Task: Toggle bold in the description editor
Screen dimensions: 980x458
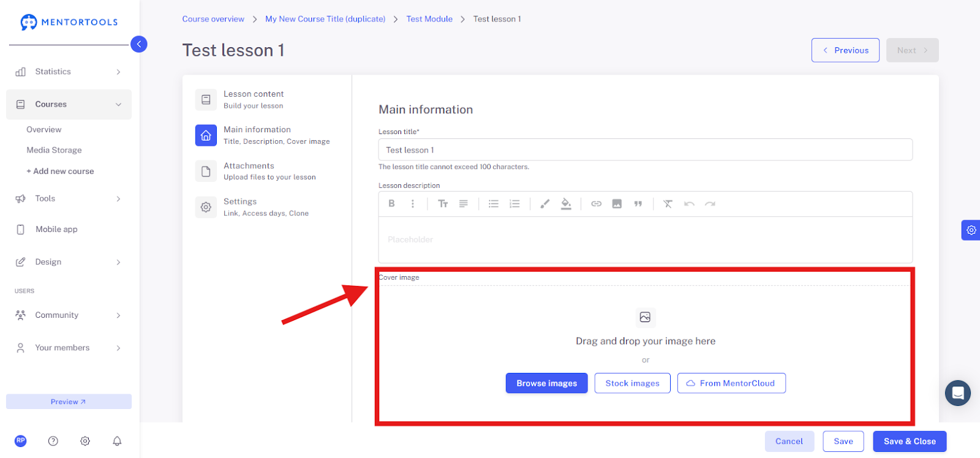Action: pos(391,204)
